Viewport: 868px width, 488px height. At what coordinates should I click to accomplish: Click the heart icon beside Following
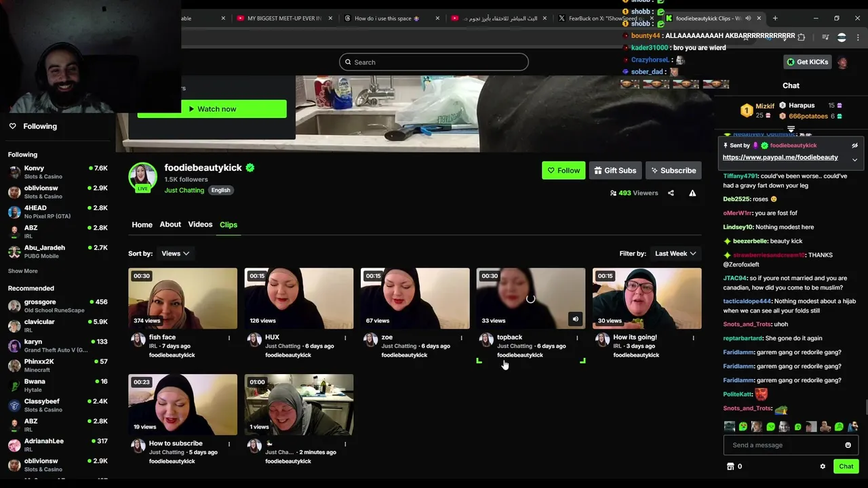[12, 126]
